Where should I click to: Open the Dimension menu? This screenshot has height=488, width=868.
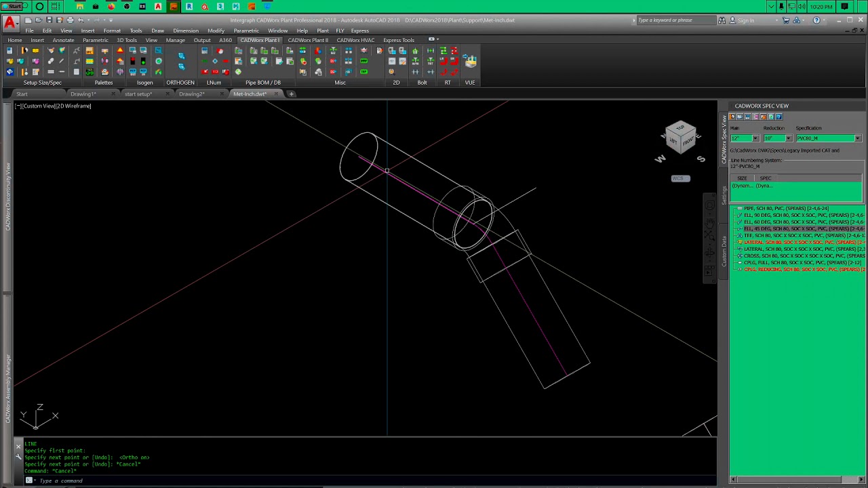[x=186, y=30]
